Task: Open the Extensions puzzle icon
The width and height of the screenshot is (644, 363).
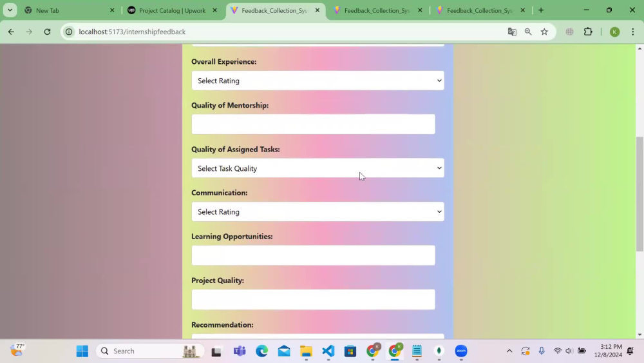Action: click(x=588, y=32)
